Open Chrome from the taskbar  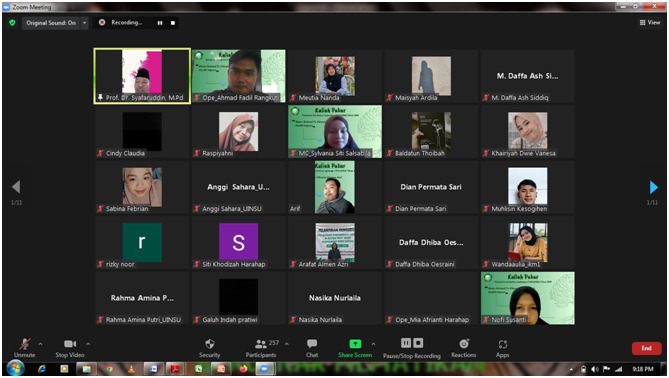[x=109, y=369]
